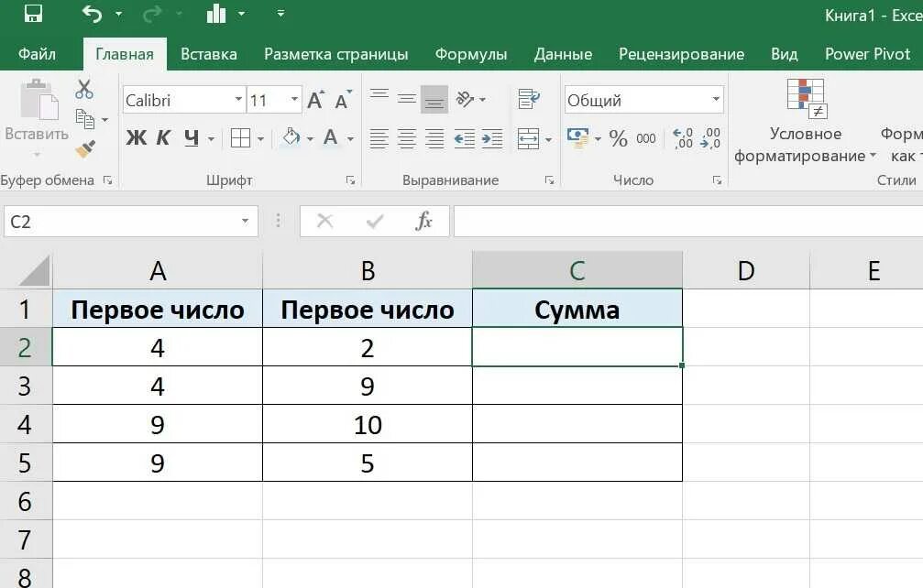The height and width of the screenshot is (588, 923).
Task: Click the font color A icon
Action: pyautogui.click(x=331, y=138)
